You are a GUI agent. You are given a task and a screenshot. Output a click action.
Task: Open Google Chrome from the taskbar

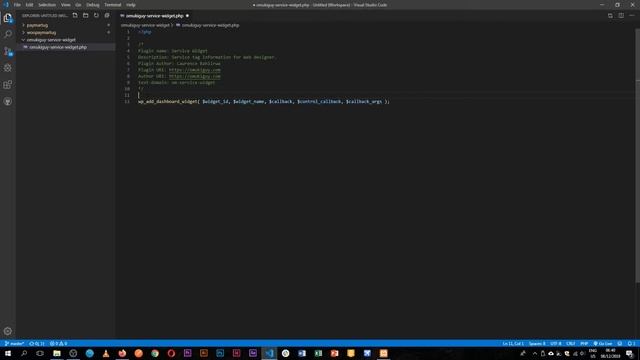tap(155, 353)
